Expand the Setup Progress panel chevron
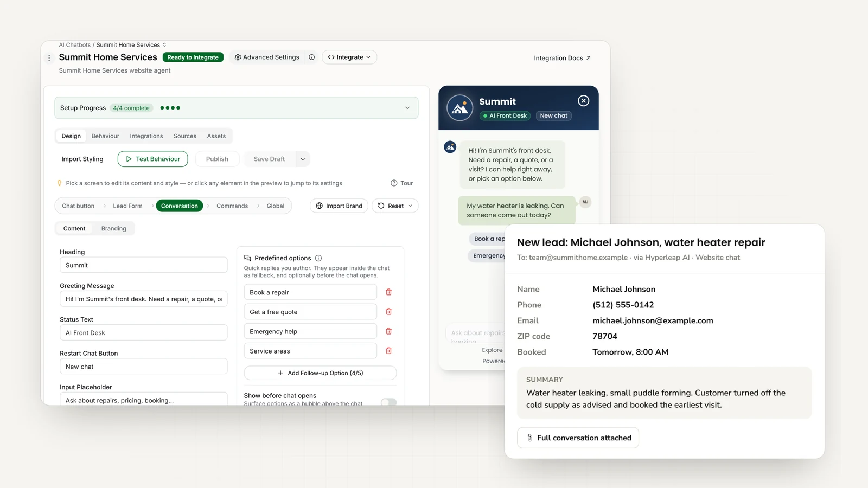This screenshot has width=868, height=488. click(407, 108)
